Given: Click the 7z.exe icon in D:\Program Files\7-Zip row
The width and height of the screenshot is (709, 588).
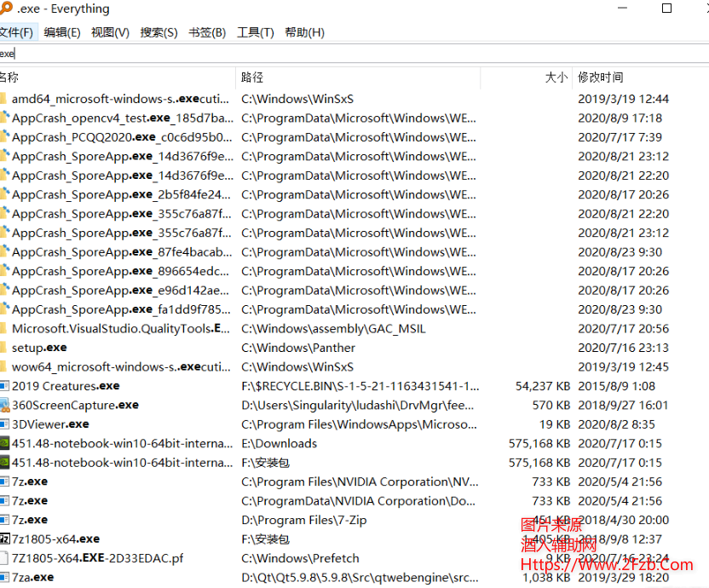Looking at the screenshot, I should 4,520.
